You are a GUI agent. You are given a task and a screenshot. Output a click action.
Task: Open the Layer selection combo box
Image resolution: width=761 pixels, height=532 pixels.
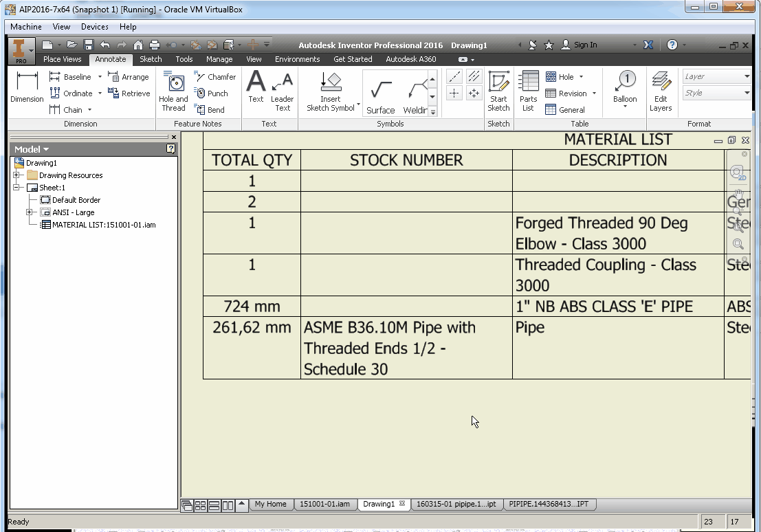716,76
